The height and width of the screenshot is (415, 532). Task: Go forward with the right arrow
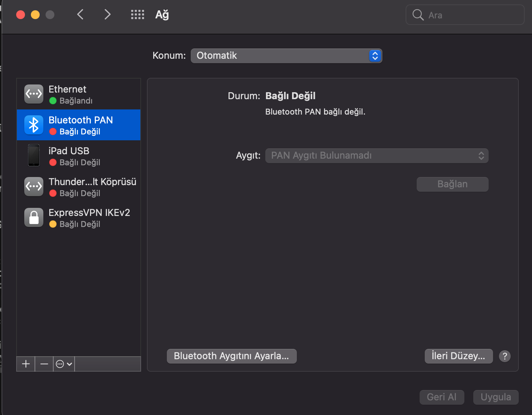[107, 15]
